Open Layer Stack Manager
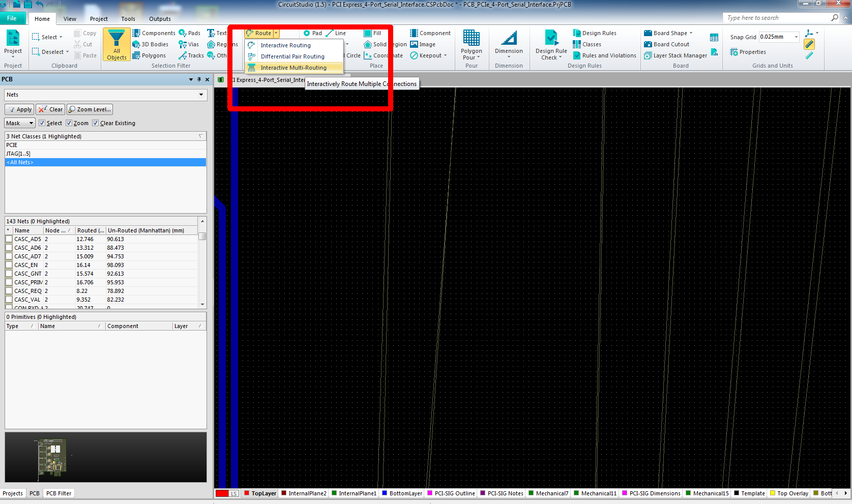The width and height of the screenshot is (852, 504). [x=675, y=55]
